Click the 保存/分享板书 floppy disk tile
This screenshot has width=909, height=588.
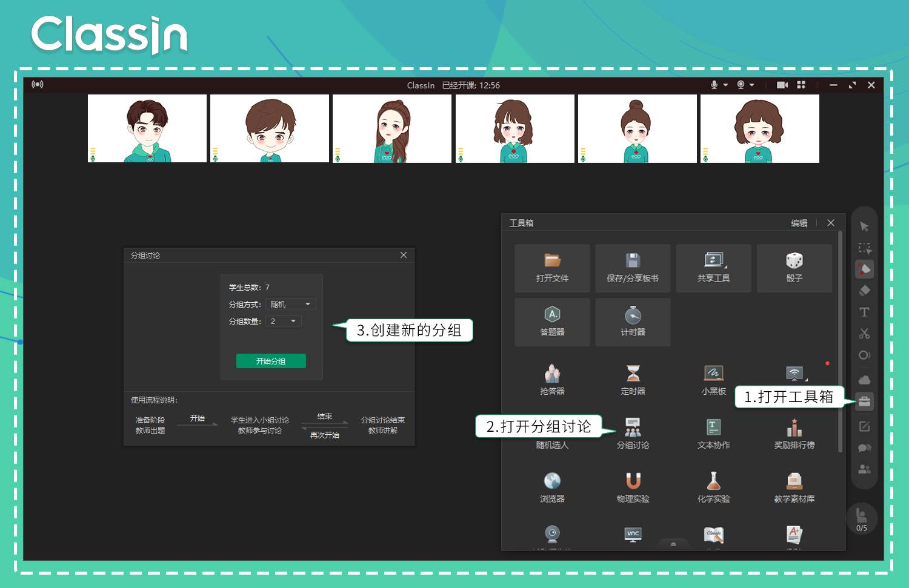pos(633,268)
